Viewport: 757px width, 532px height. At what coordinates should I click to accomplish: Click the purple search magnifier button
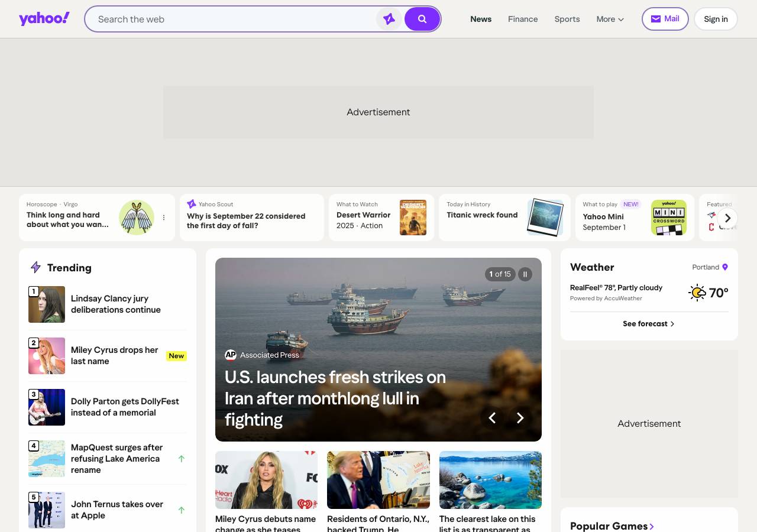coord(422,19)
